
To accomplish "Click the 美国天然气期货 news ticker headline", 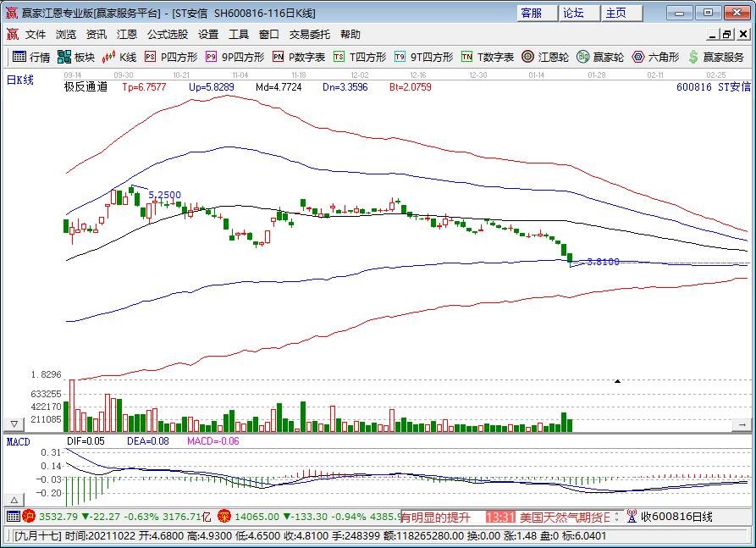I will [565, 518].
